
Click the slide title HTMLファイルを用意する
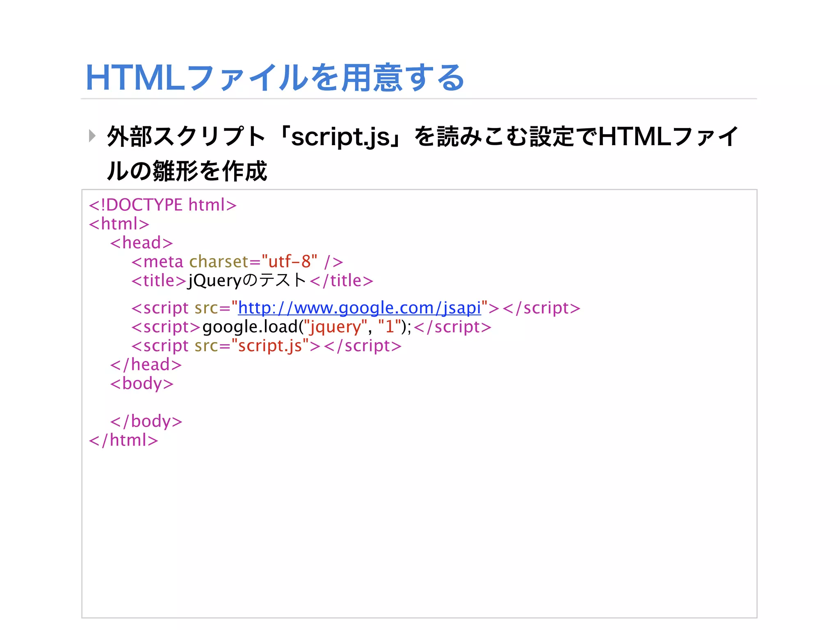pyautogui.click(x=275, y=78)
